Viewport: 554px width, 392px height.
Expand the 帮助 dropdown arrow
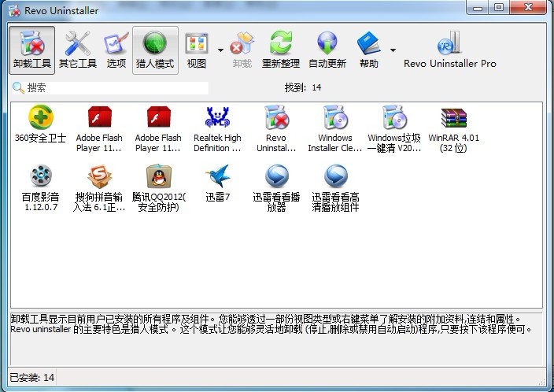click(x=391, y=51)
